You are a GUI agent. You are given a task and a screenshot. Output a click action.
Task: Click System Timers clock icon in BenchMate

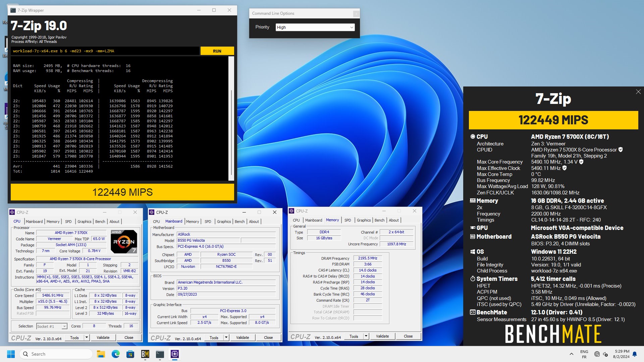pyautogui.click(x=473, y=279)
